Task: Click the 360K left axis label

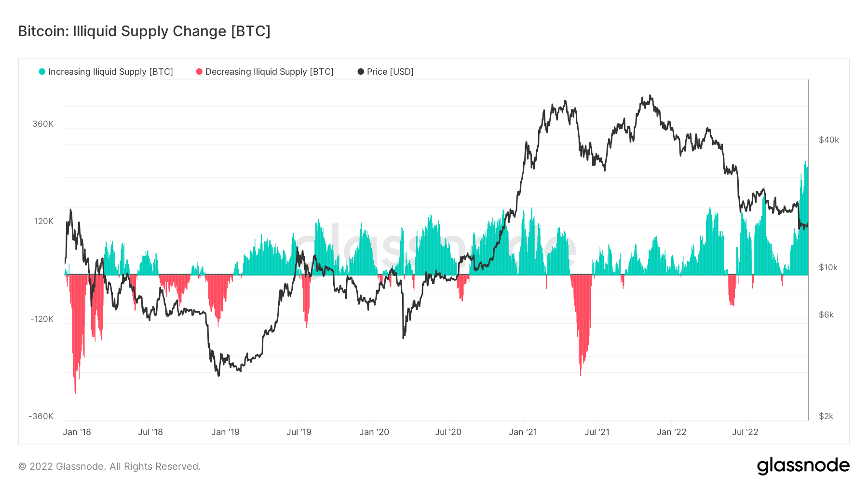Action: (x=43, y=124)
